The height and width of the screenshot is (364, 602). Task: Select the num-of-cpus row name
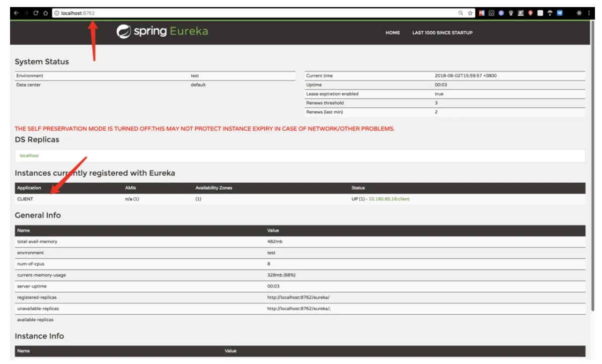[31, 264]
